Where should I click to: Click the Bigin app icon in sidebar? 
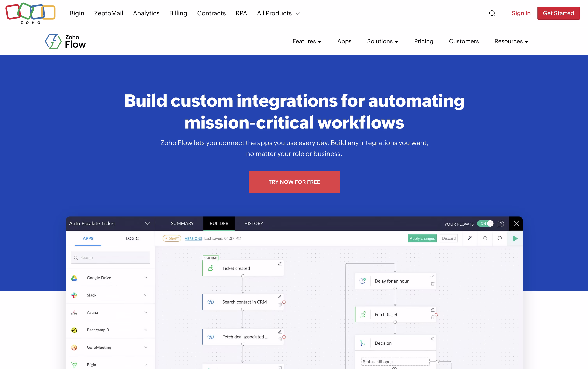coord(74,365)
